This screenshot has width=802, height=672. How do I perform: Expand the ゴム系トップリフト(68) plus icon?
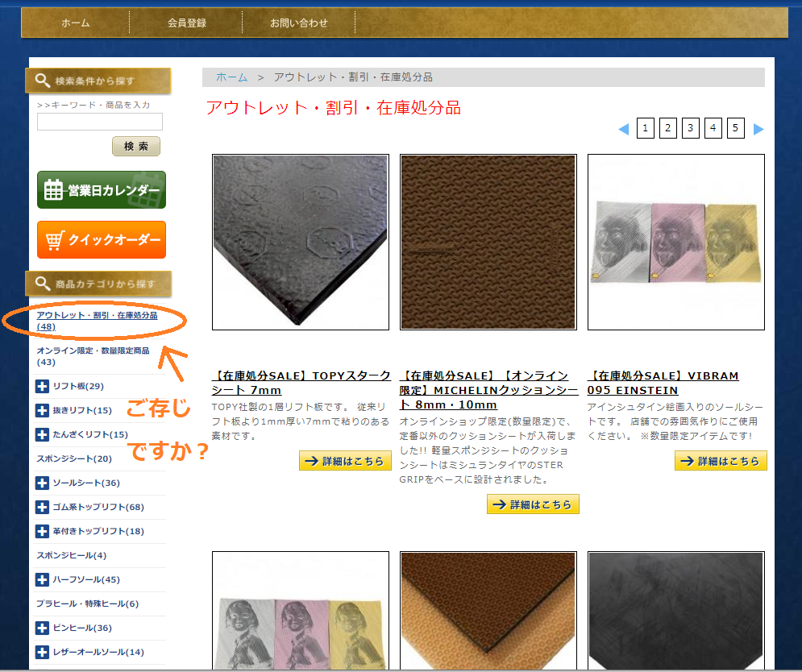click(x=42, y=507)
